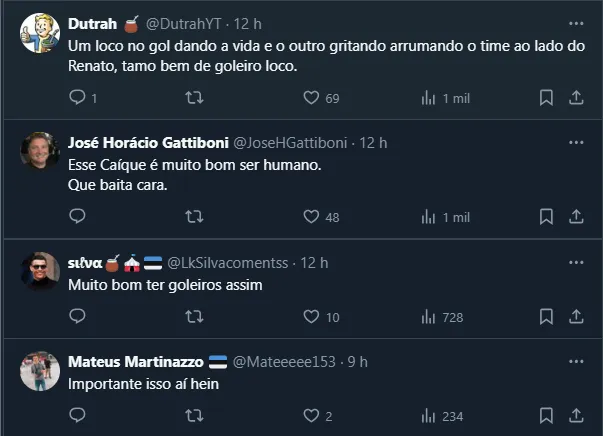Open more options menu on Gattiboni's tweet
The height and width of the screenshot is (436, 603).
pyautogui.click(x=576, y=142)
